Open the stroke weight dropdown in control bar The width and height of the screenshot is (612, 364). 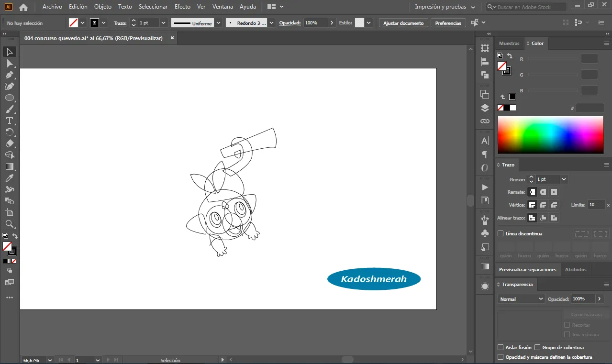point(164,23)
